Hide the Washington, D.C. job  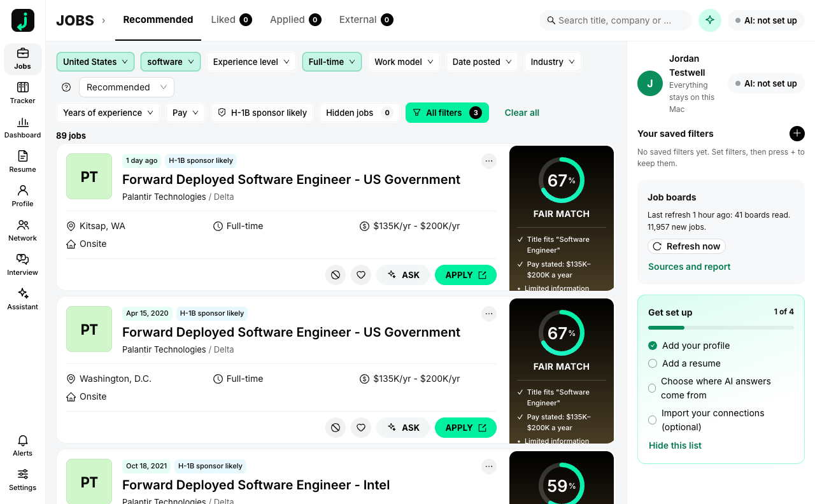pos(336,428)
